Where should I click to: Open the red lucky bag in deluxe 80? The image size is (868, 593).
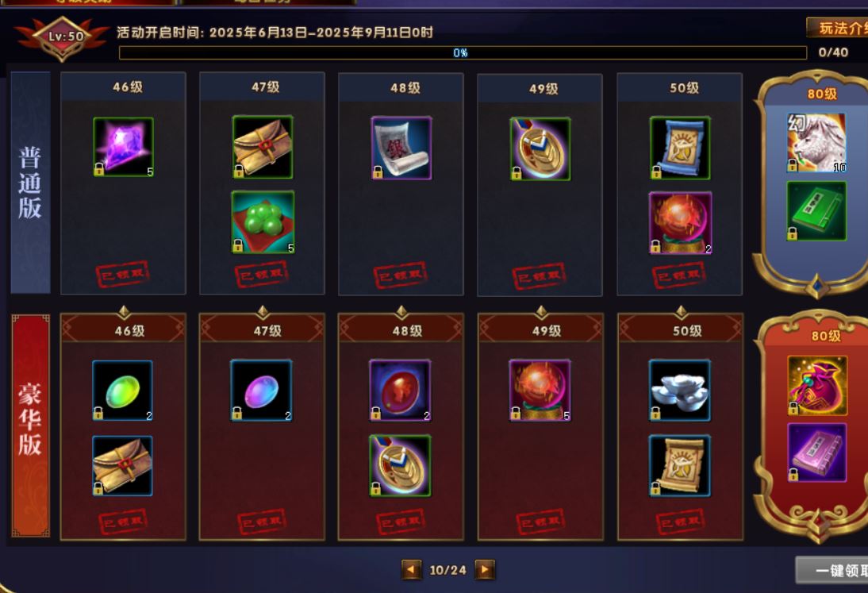817,385
